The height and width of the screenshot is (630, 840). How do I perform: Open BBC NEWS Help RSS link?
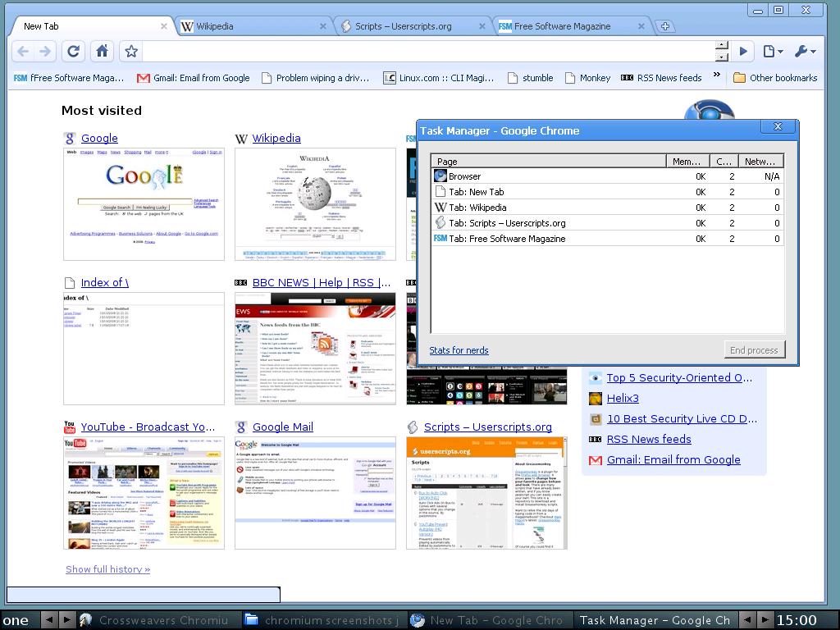tap(322, 282)
